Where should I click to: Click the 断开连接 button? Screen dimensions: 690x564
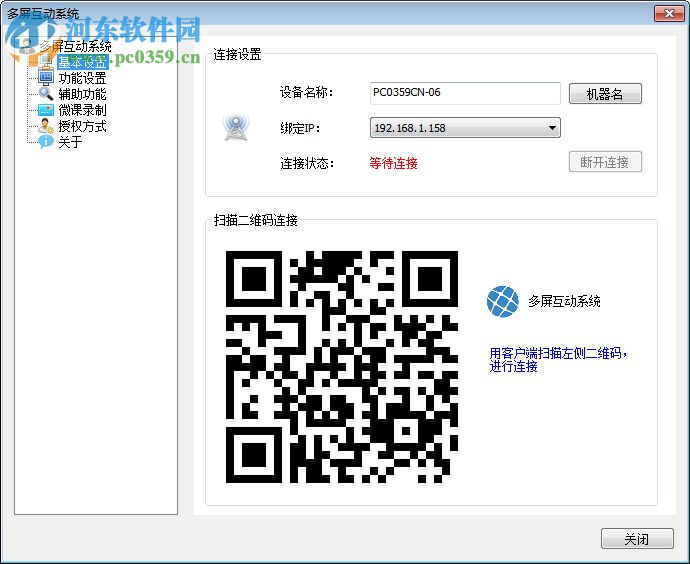pos(605,162)
